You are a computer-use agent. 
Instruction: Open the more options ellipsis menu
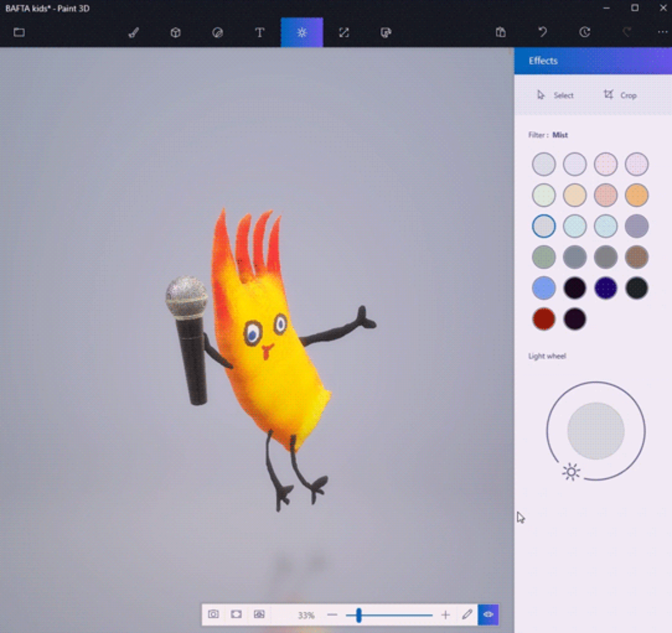pyautogui.click(x=662, y=32)
